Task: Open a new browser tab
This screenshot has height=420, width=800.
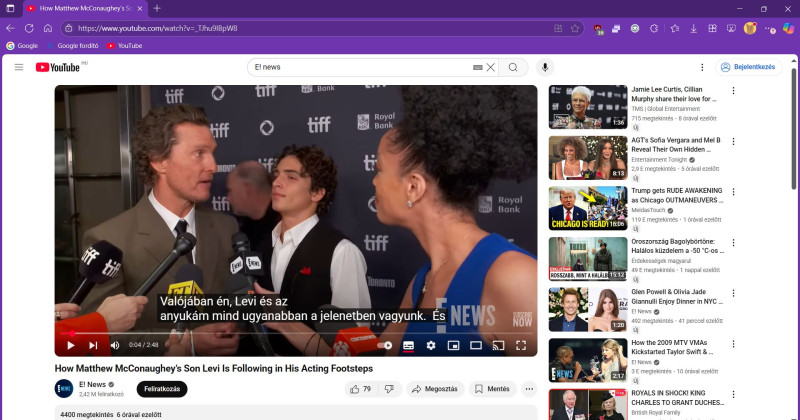Action: (157, 9)
